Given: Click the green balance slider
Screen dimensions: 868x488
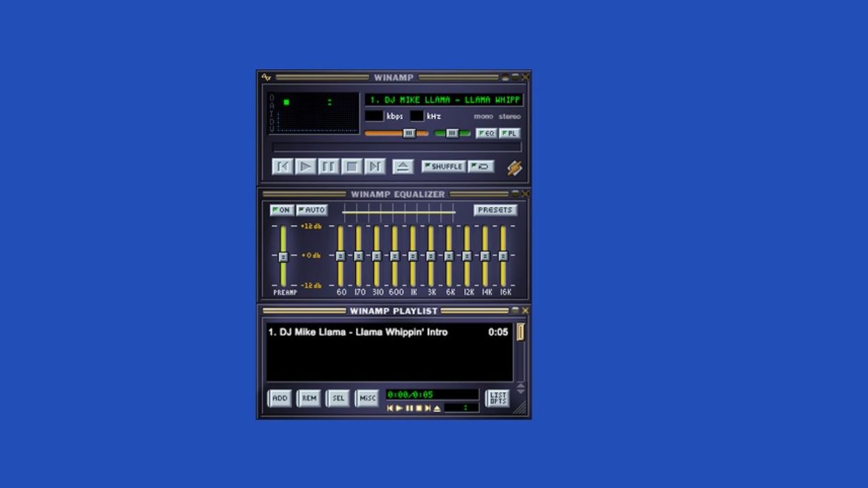Looking at the screenshot, I should pos(452,133).
